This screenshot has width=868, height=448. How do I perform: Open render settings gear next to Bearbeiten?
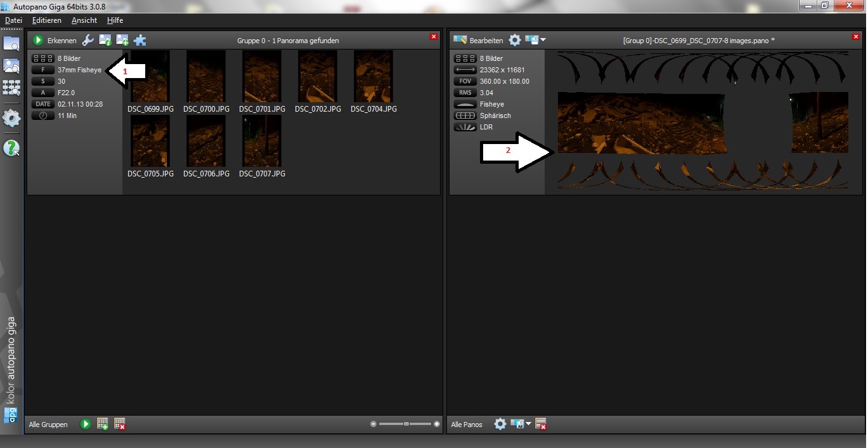(x=515, y=41)
